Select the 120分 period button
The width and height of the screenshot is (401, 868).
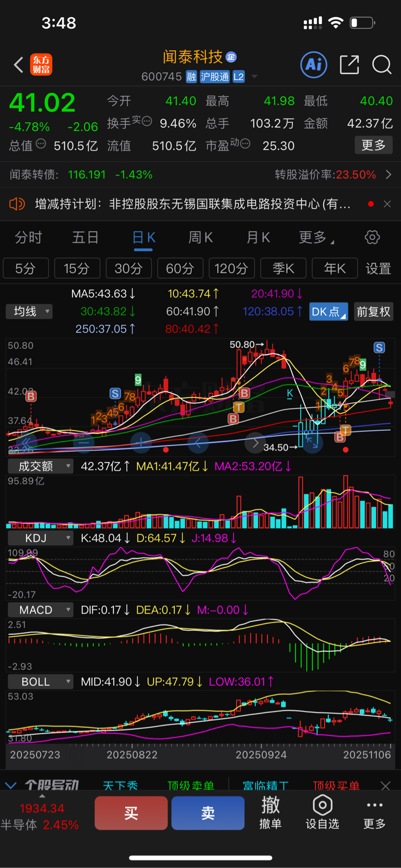[x=231, y=268]
